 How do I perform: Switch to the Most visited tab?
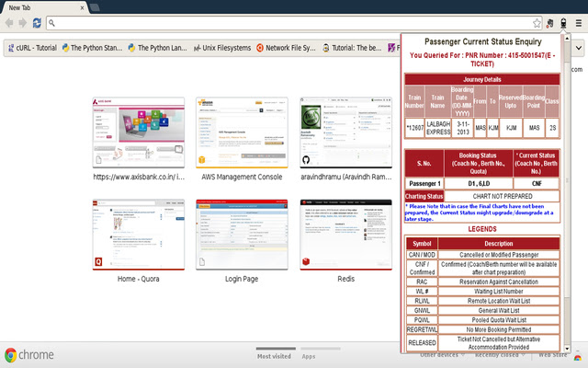pyautogui.click(x=274, y=356)
